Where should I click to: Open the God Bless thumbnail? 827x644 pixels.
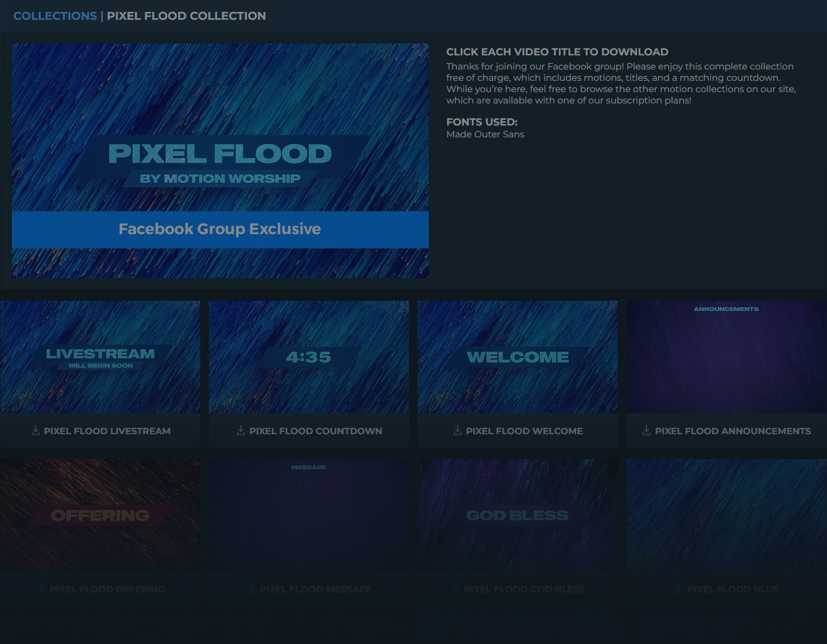point(518,515)
